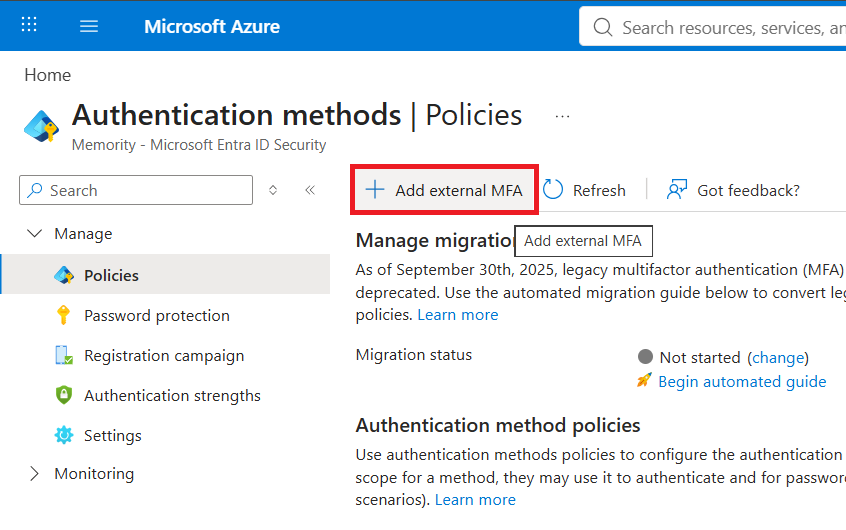Viewport: 846px width, 530px height.
Task: Open Learn more link under Manage migration
Action: (458, 315)
